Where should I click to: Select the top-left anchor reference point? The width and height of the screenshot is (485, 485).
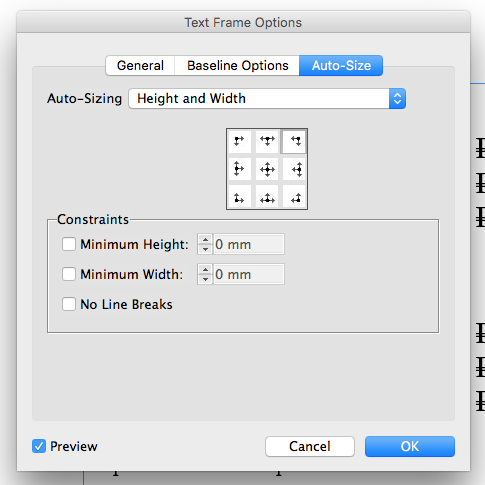pyautogui.click(x=239, y=141)
